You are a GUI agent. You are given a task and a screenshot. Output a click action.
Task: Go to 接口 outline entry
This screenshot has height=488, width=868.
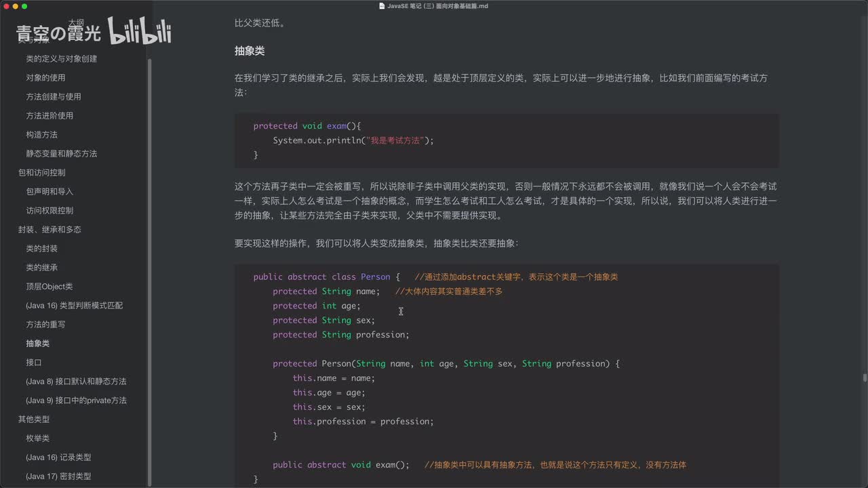(34, 363)
